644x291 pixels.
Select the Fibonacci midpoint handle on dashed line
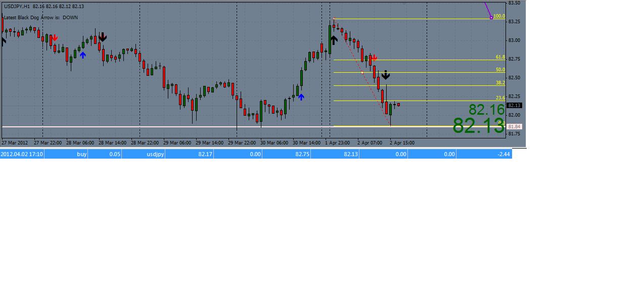pyautogui.click(x=362, y=73)
